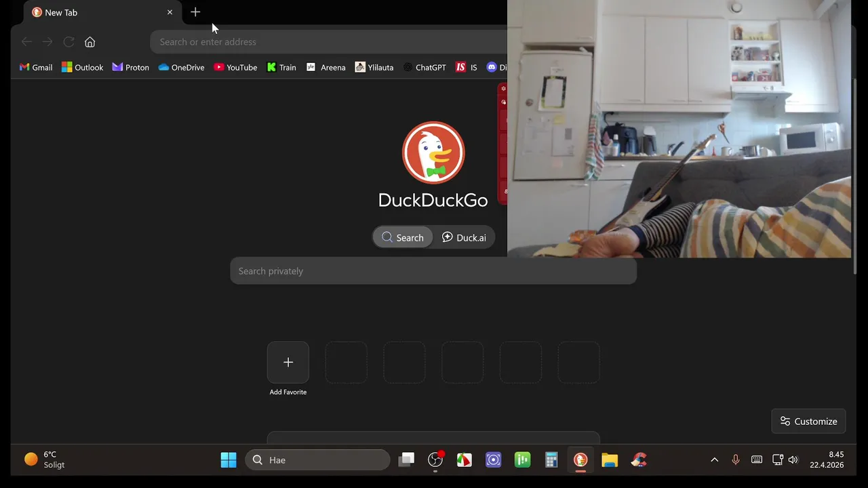The width and height of the screenshot is (868, 488).
Task: Open the YouTube bookmark
Action: coord(235,67)
